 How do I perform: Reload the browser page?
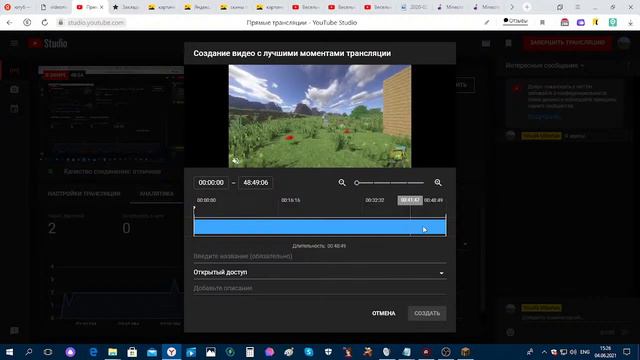pos(44,22)
